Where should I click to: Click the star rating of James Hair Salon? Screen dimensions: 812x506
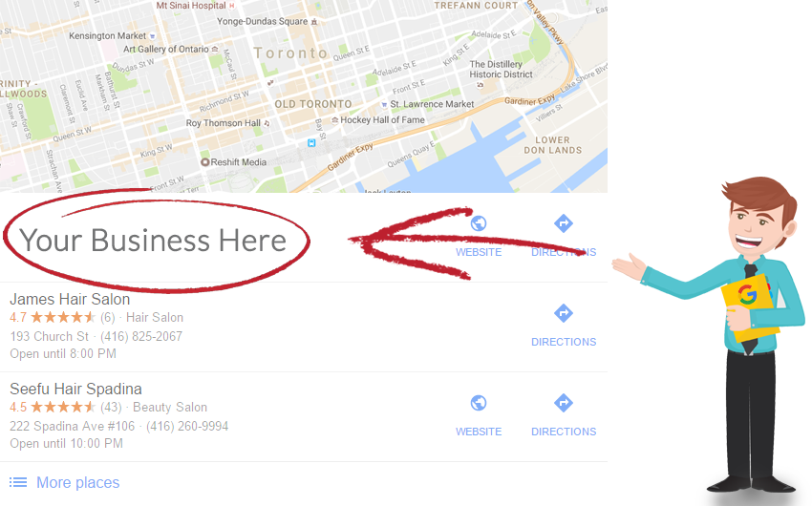point(63,317)
